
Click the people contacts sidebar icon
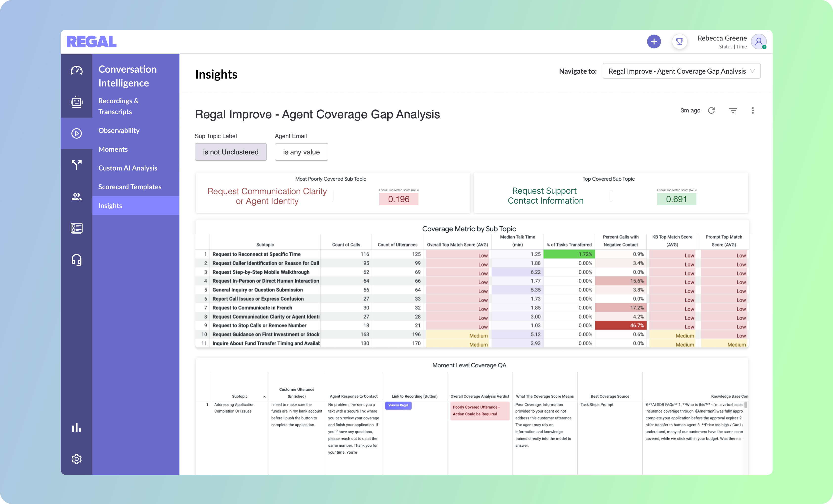point(76,197)
